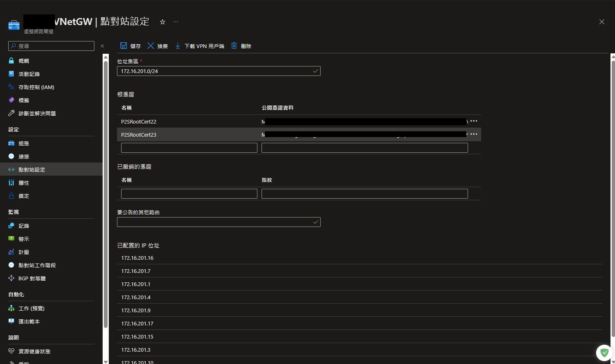615x364 pixels.
Task: Favorite this page with the star icon
Action: pyautogui.click(x=163, y=22)
